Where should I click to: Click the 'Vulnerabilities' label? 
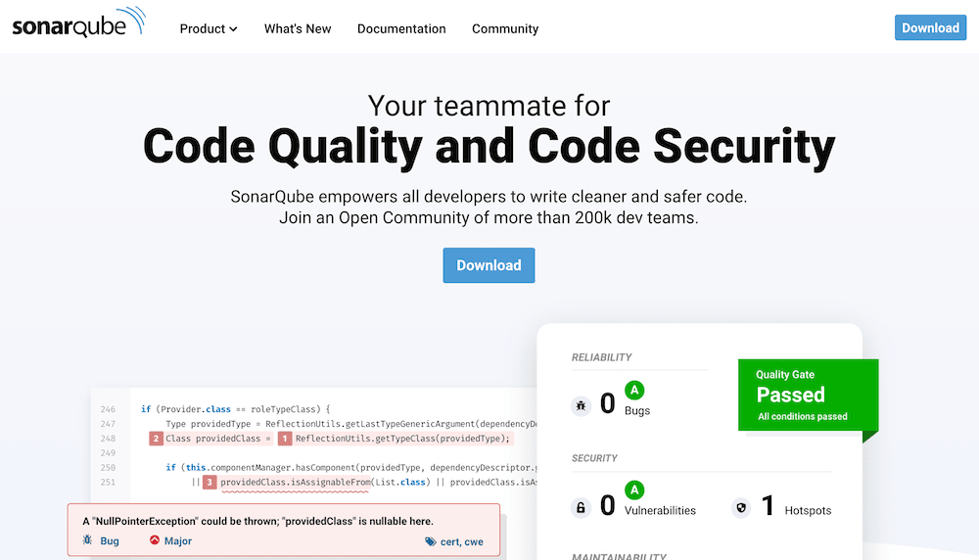[660, 511]
